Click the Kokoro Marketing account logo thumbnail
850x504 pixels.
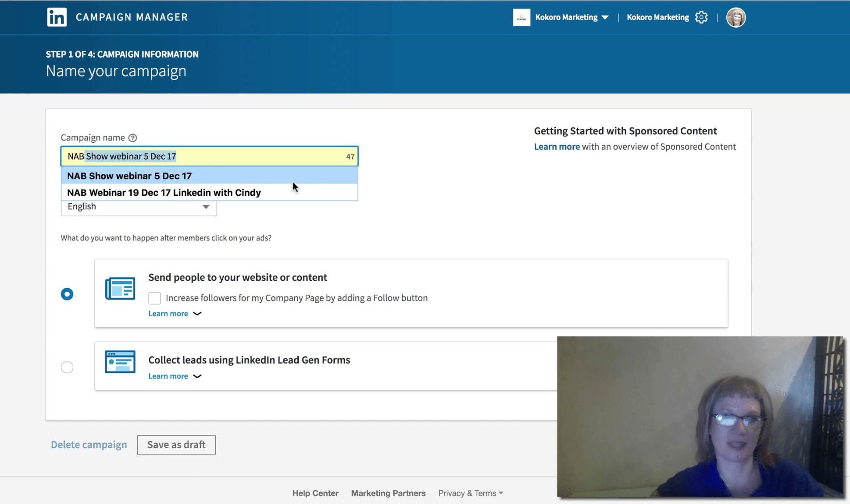click(x=521, y=17)
